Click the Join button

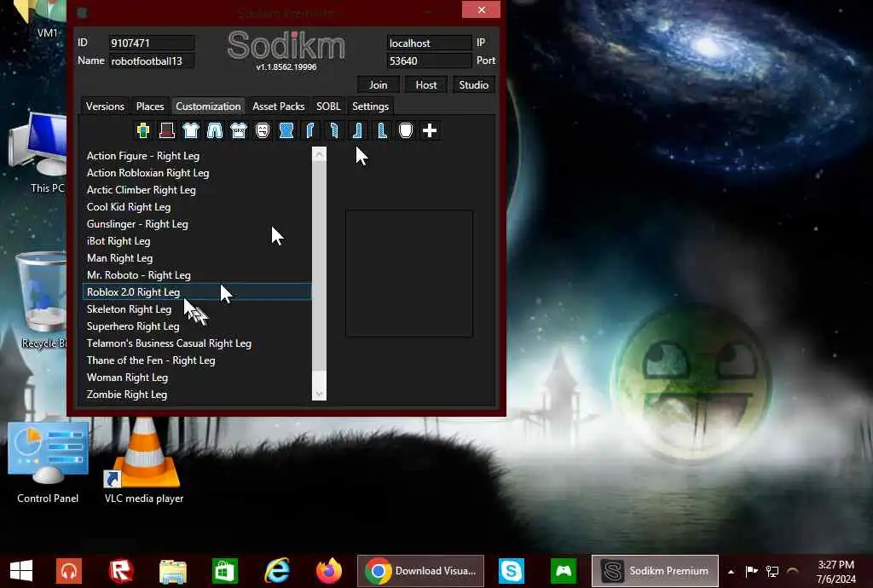[x=378, y=84]
